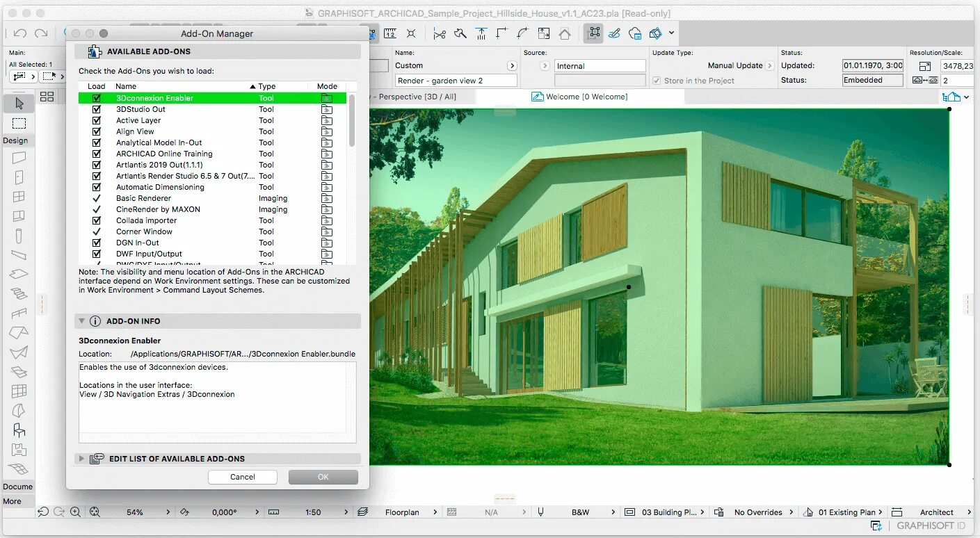Click the pencil-over-plan icon in the top toolbar
Viewport: 980px width, 538px height.
[614, 33]
